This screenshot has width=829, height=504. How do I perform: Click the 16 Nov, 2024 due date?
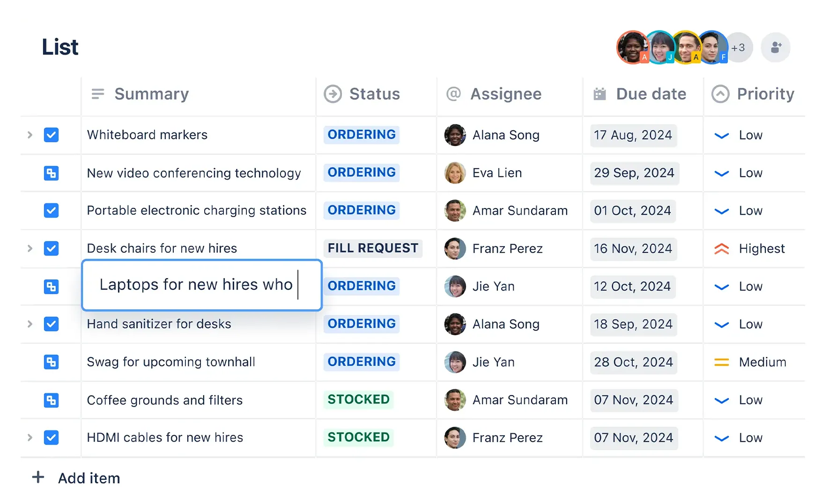tap(633, 248)
